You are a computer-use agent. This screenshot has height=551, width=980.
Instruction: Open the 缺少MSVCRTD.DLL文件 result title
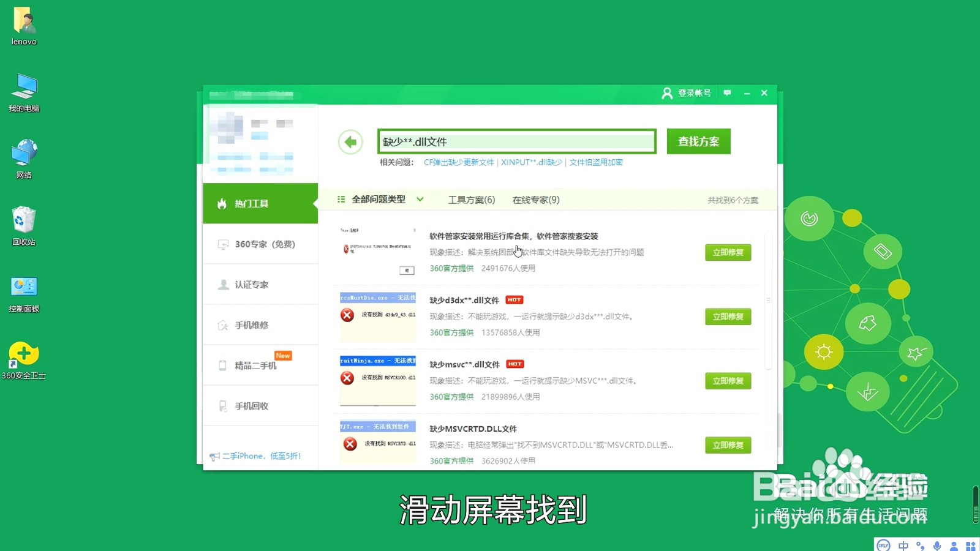click(473, 429)
